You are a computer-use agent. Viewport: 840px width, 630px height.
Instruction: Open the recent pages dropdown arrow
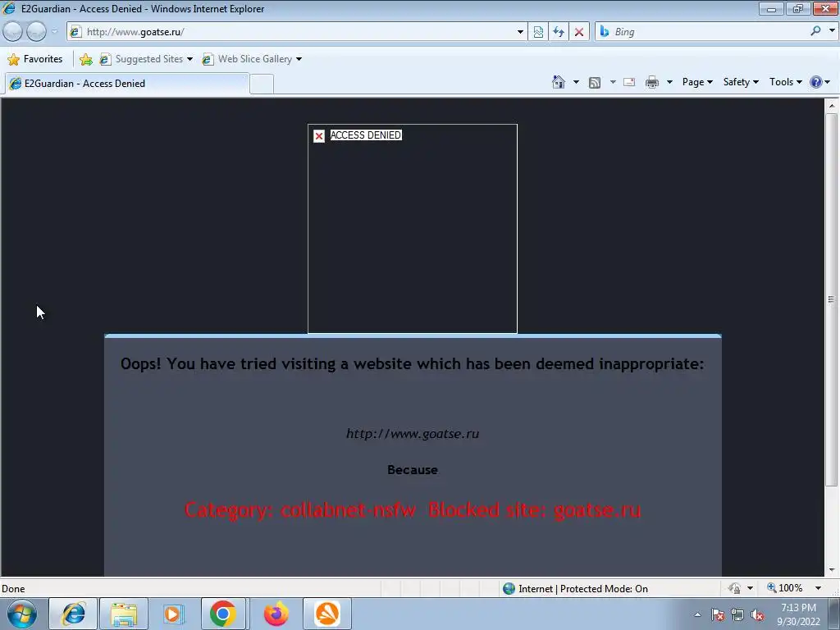click(54, 32)
